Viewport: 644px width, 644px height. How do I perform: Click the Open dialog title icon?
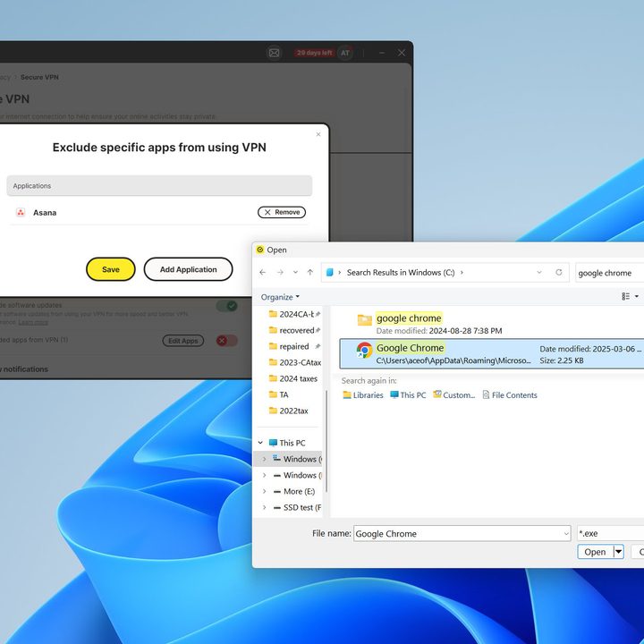260,250
